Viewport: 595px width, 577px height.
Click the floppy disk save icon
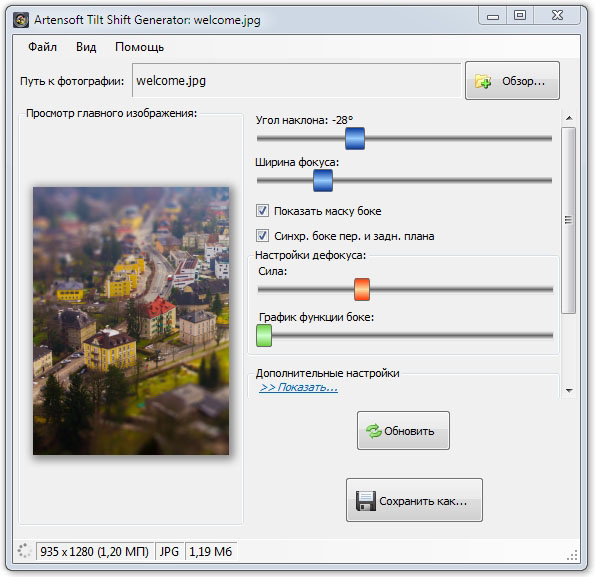[x=366, y=501]
